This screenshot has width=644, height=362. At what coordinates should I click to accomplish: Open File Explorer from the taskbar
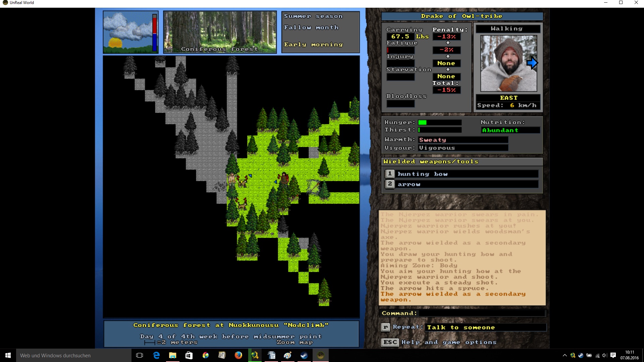coord(173,355)
